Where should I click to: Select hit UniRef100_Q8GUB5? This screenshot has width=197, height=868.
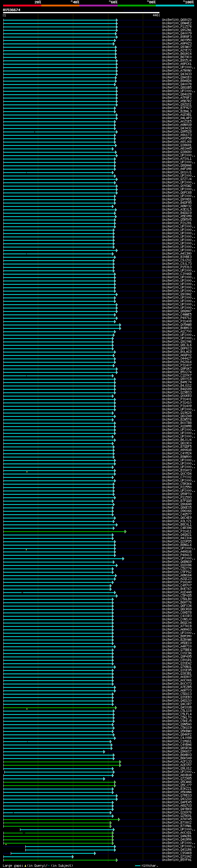177,88
